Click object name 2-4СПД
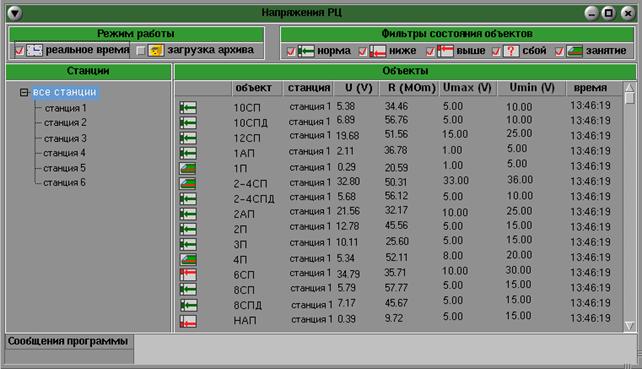Viewport: 642px width, 369px height. point(254,199)
